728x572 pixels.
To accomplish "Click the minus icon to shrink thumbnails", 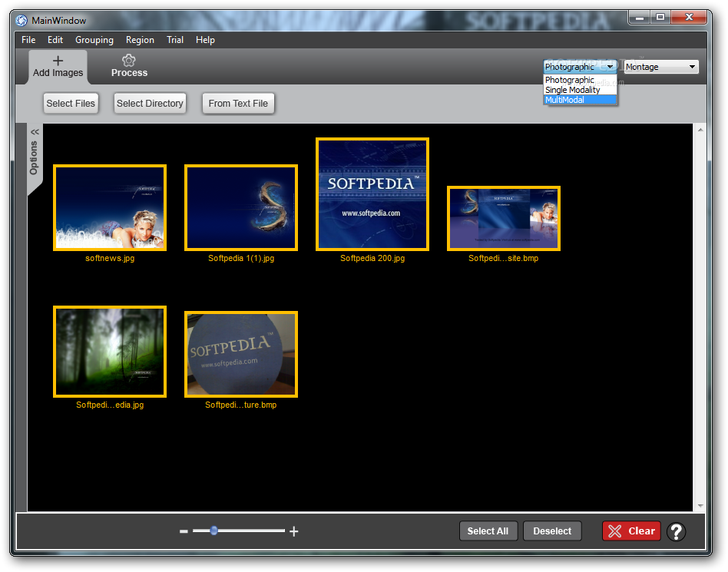I will coord(184,531).
